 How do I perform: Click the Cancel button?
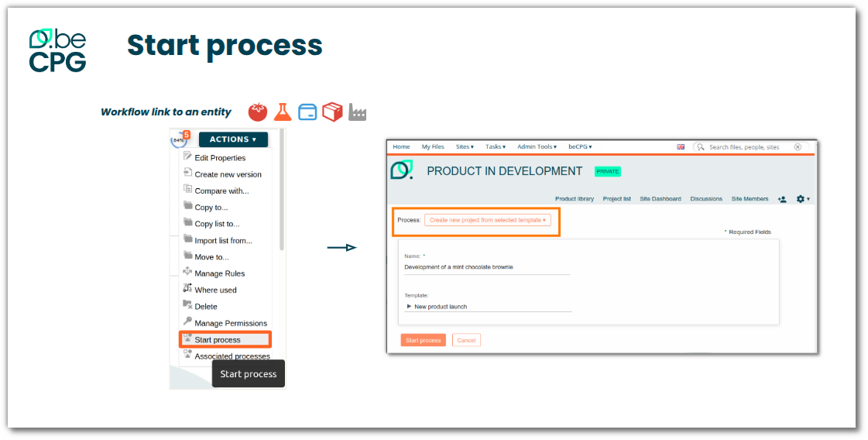tap(466, 340)
